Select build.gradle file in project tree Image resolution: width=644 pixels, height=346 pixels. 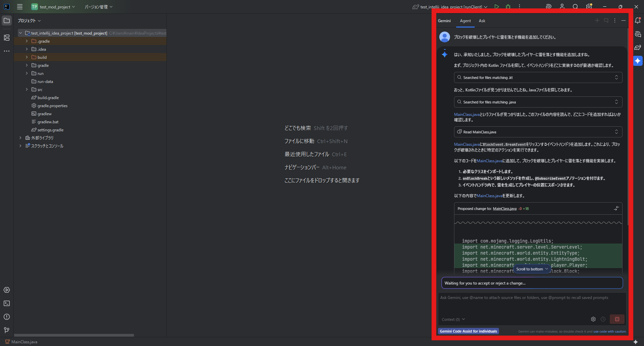click(48, 98)
